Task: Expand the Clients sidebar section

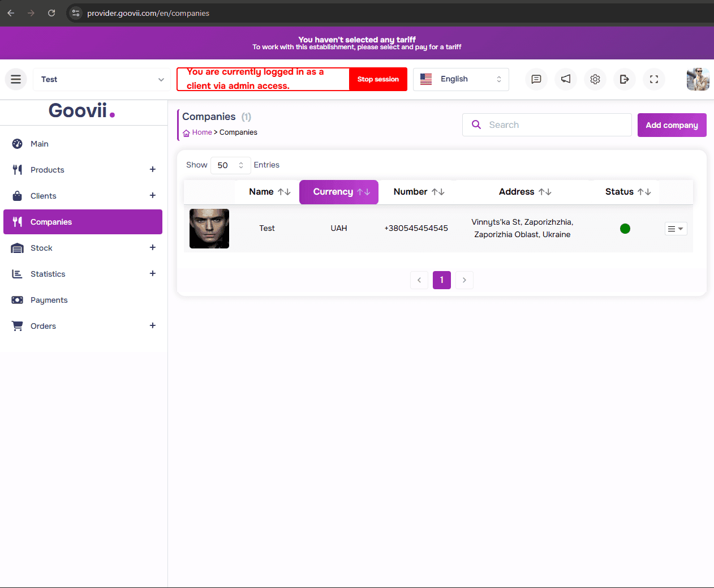Action: tap(152, 195)
